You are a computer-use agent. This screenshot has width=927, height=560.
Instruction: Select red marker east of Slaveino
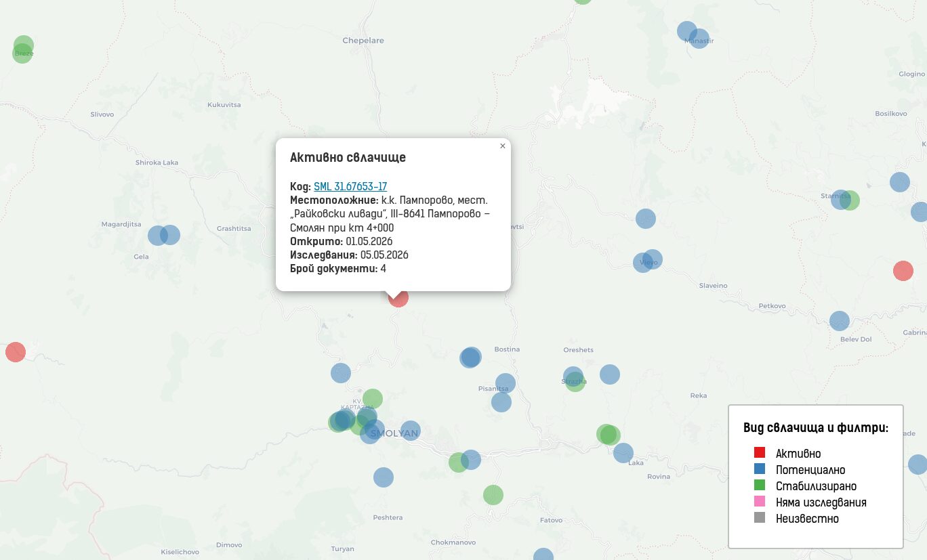coord(903,271)
